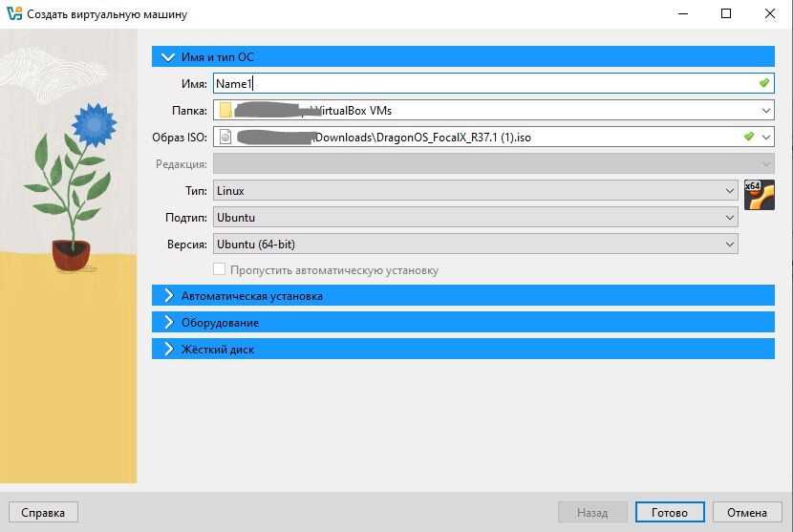Click the disc image icon in Образ ISO field
The height and width of the screenshot is (532, 793).
tap(225, 137)
